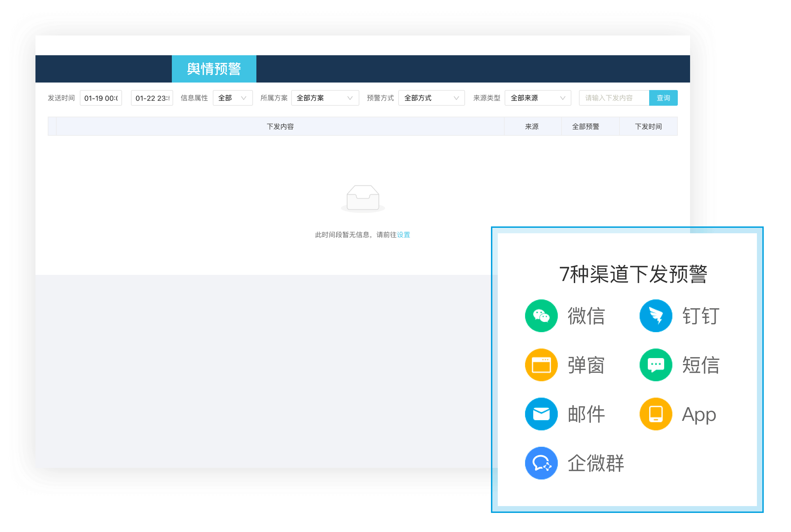Screen dimensions: 791x532
Task: Click the SMS (短信) green chat icon
Action: pyautogui.click(x=656, y=365)
